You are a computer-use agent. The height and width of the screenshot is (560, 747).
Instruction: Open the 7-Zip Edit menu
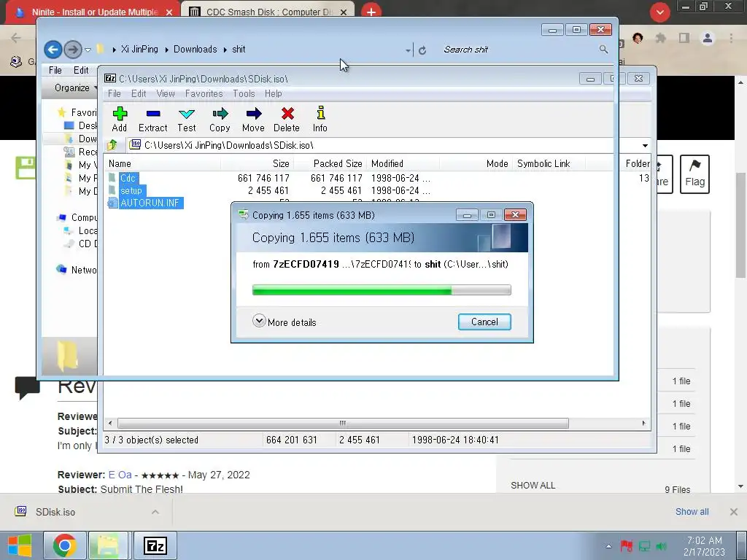[x=139, y=94]
